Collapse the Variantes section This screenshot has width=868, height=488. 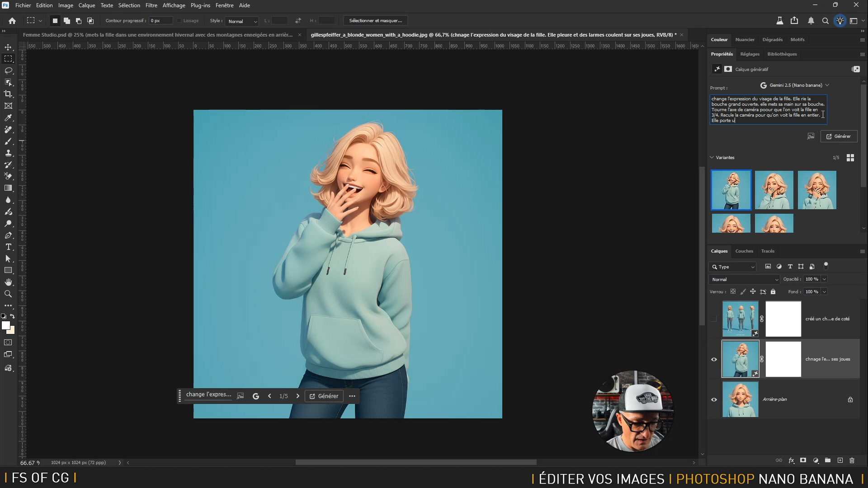pos(712,158)
